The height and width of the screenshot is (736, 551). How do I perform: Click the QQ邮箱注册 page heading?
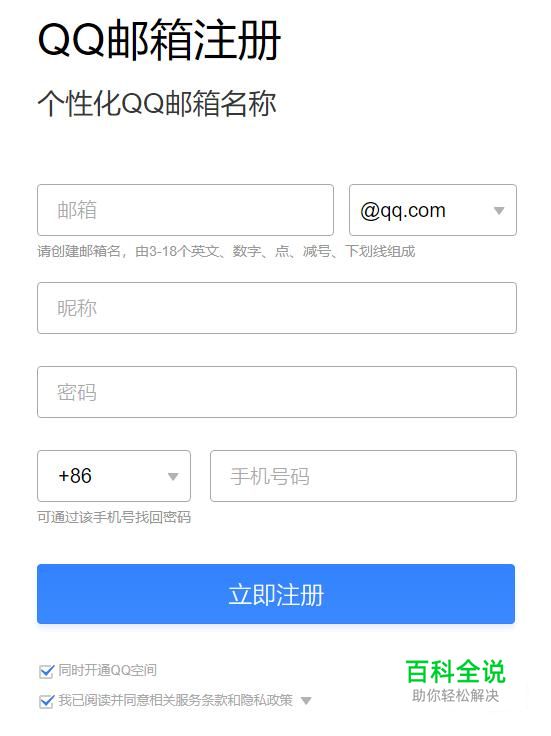tap(159, 40)
